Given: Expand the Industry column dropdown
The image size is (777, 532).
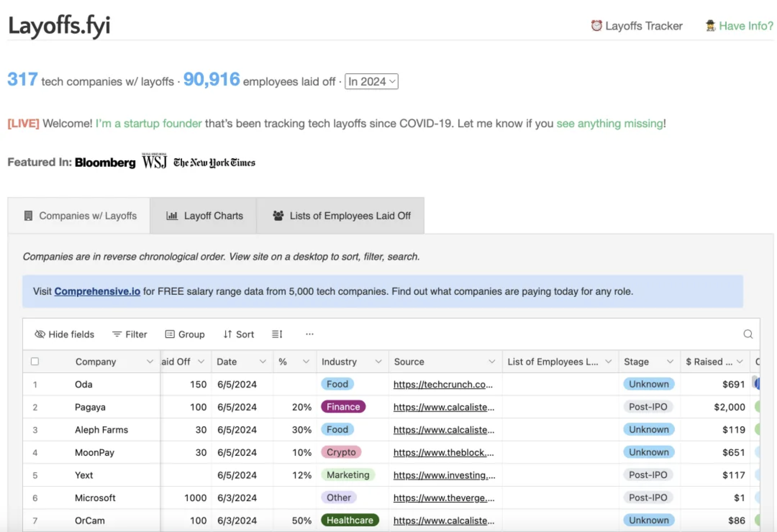Looking at the screenshot, I should pyautogui.click(x=378, y=361).
